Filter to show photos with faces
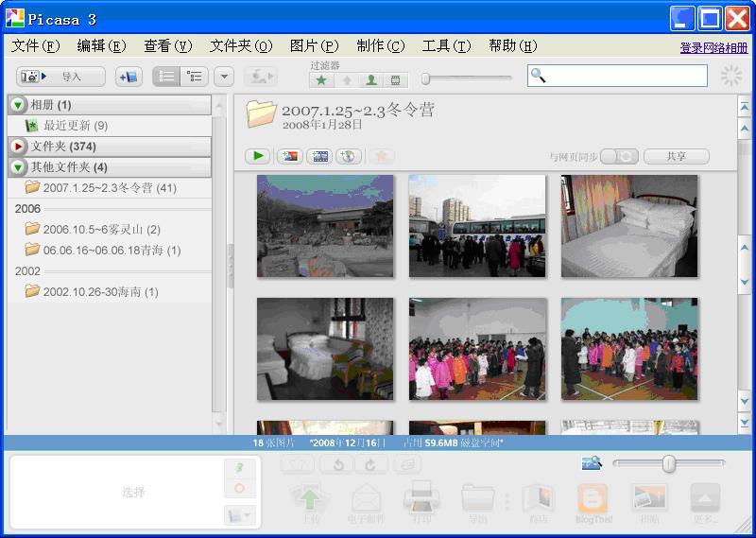 click(371, 80)
